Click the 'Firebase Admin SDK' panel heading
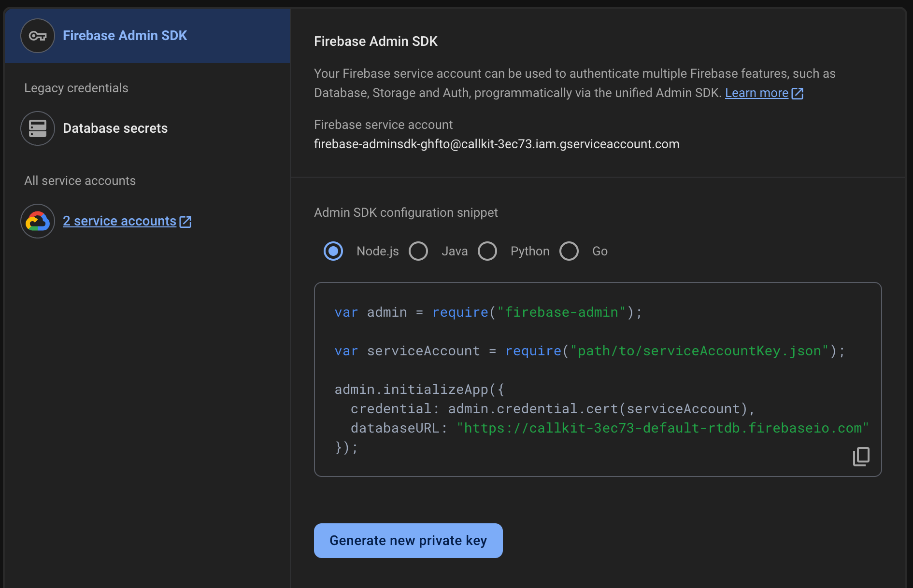This screenshot has width=913, height=588. 376,42
